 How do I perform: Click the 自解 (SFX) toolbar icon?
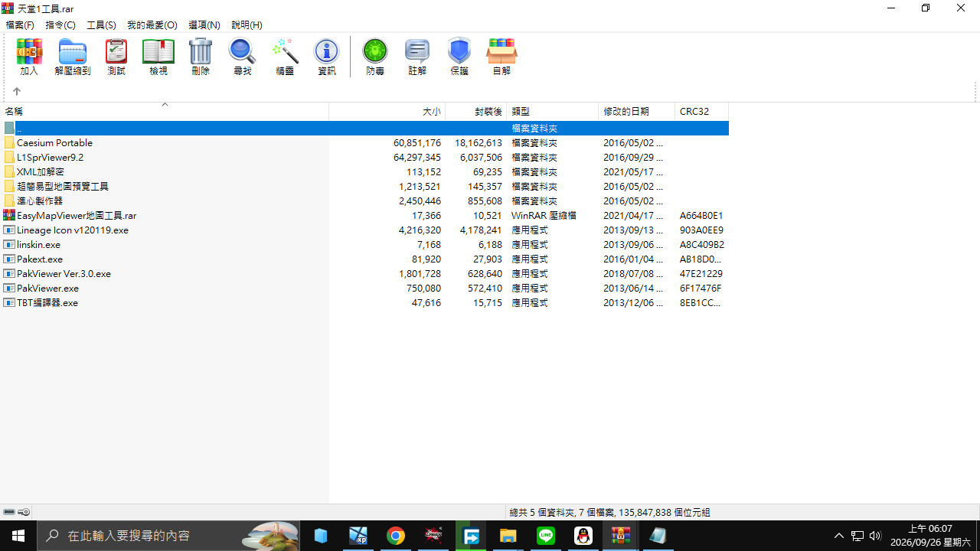pyautogui.click(x=501, y=57)
